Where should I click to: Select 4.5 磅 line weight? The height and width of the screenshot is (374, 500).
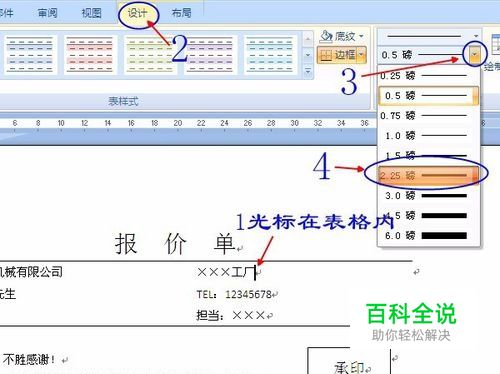point(429,216)
